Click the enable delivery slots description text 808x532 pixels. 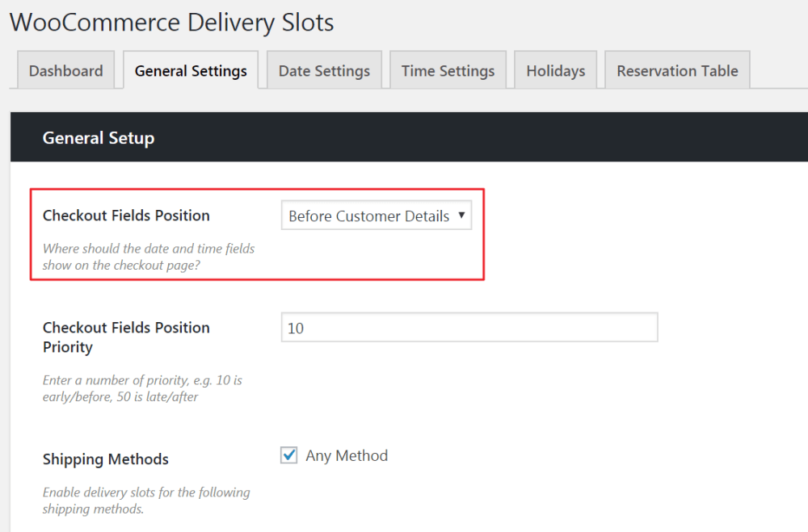point(146,501)
